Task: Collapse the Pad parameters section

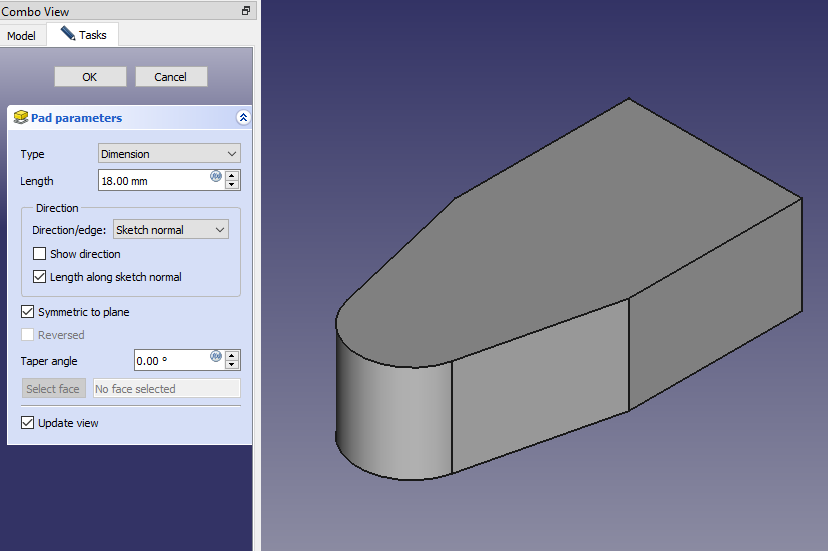Action: [243, 118]
